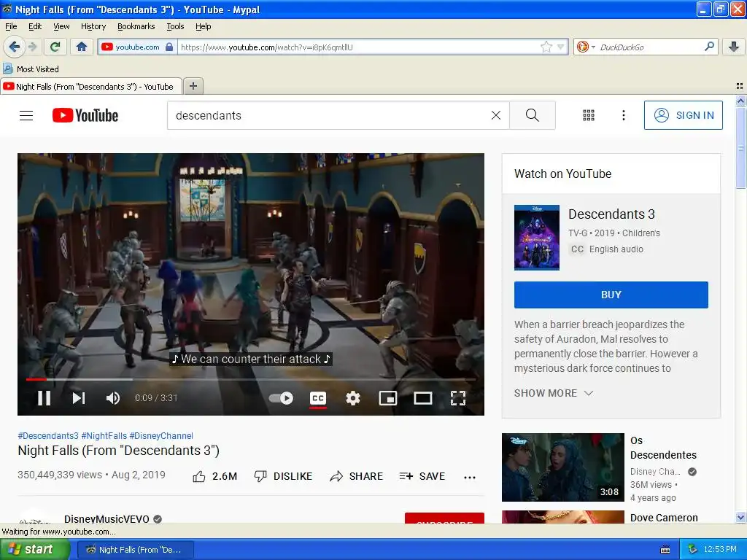This screenshot has width=747, height=560.
Task: Open YouTube settings three-dot menu
Action: click(623, 115)
